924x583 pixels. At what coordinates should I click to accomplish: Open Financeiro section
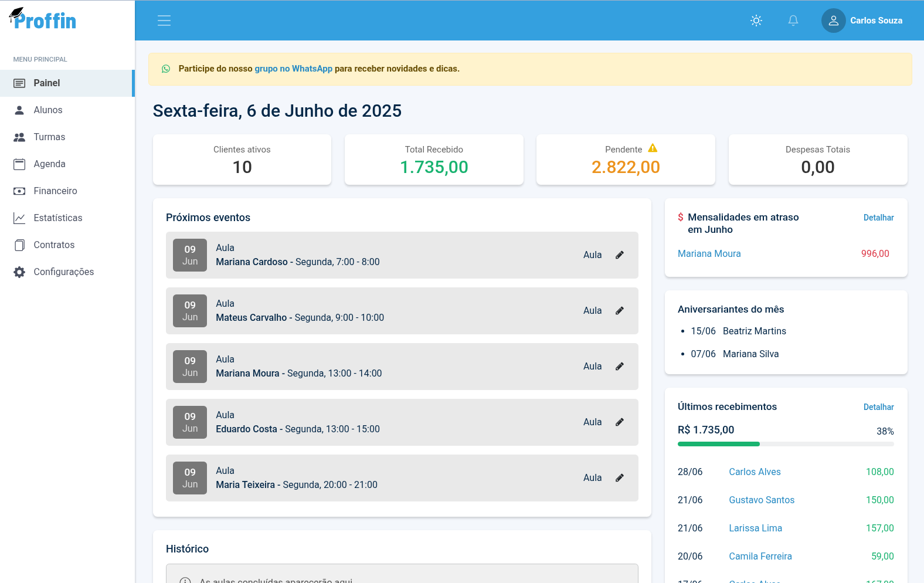tap(55, 191)
